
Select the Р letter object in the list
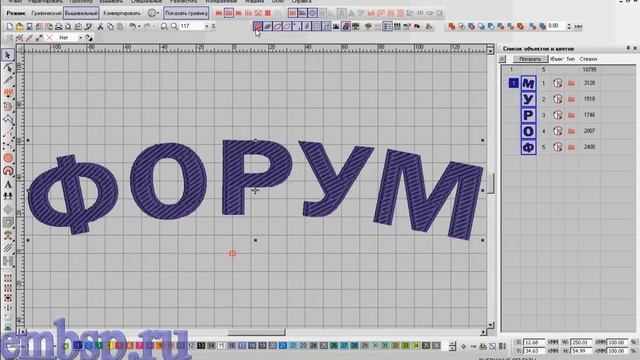pos(528,116)
